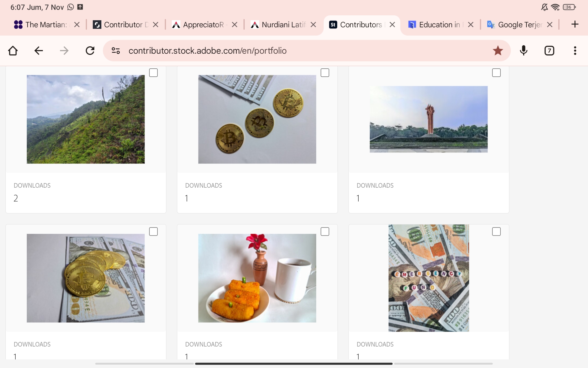Bookmark the current portfolio page

pos(498,50)
